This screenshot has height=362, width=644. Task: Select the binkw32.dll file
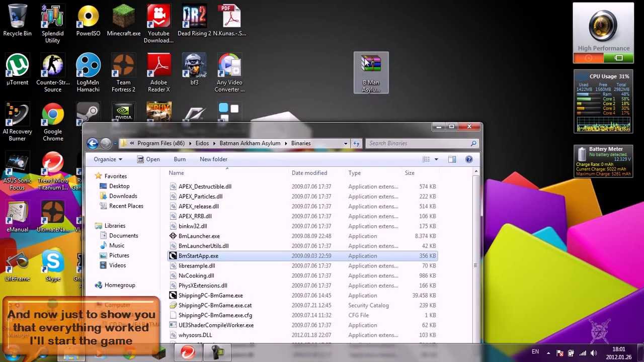[302, 226]
